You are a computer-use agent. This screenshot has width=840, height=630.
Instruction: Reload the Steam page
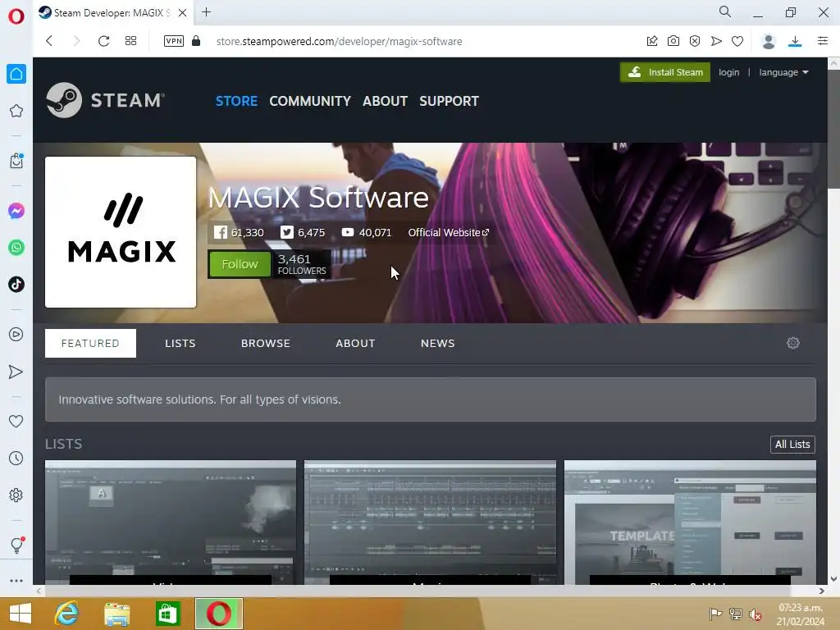click(103, 41)
